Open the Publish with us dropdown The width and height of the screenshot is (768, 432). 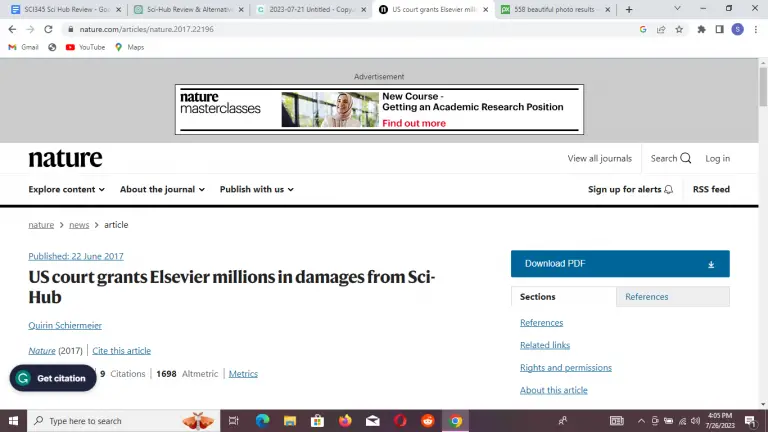click(x=257, y=189)
